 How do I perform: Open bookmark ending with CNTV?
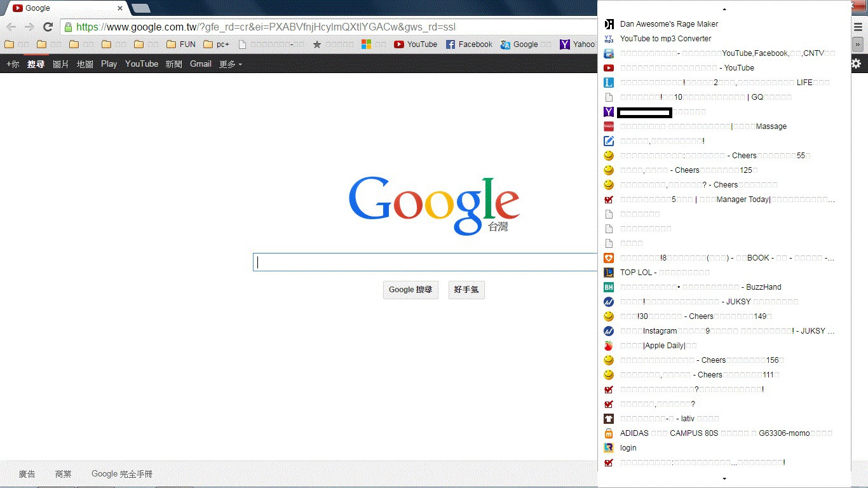724,53
